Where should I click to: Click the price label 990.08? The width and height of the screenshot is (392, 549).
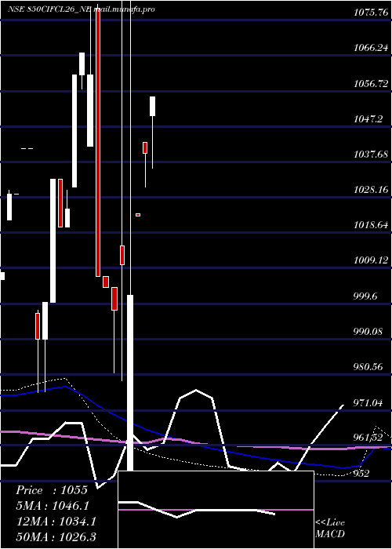(x=368, y=332)
